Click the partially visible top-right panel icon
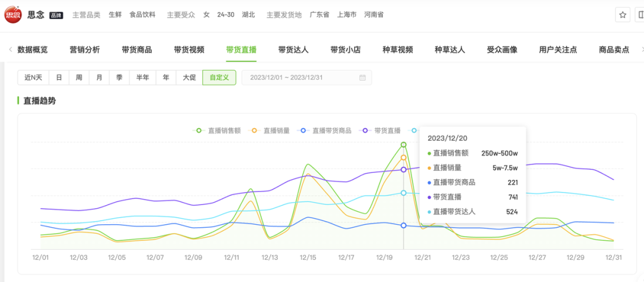The height and width of the screenshot is (282, 644). click(x=640, y=15)
